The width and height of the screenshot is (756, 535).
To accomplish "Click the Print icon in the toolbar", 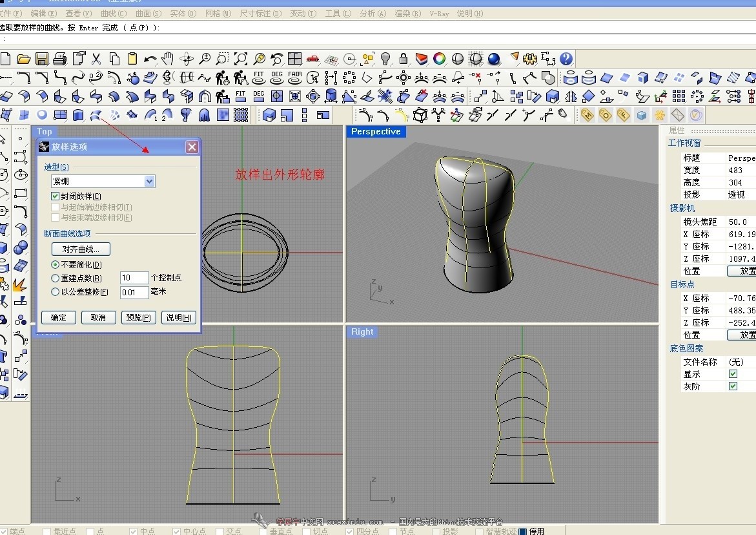I will pos(60,59).
